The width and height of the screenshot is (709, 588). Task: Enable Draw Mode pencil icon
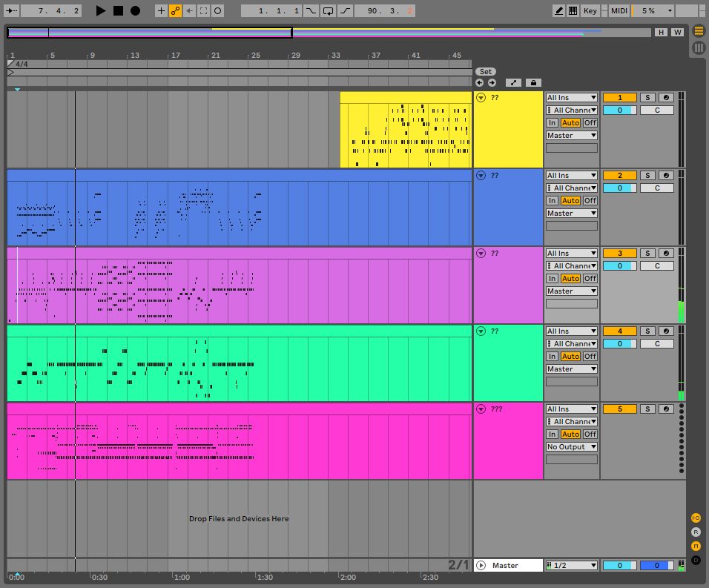click(x=559, y=11)
